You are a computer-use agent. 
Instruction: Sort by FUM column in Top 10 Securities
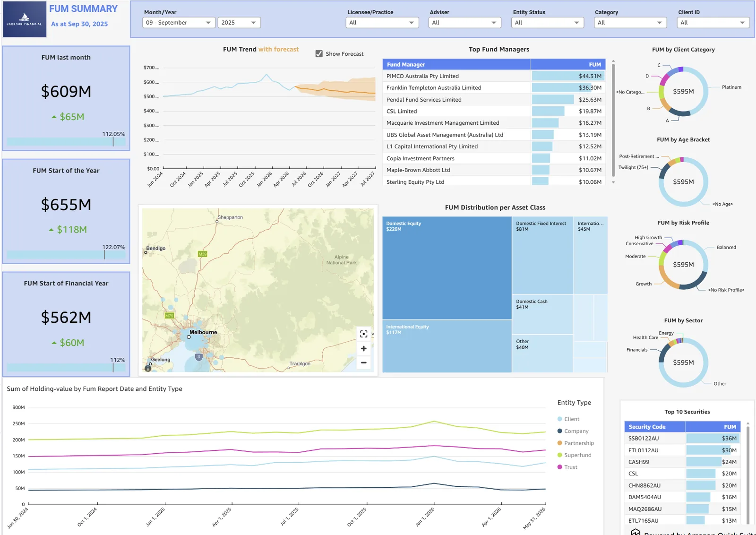pos(712,427)
